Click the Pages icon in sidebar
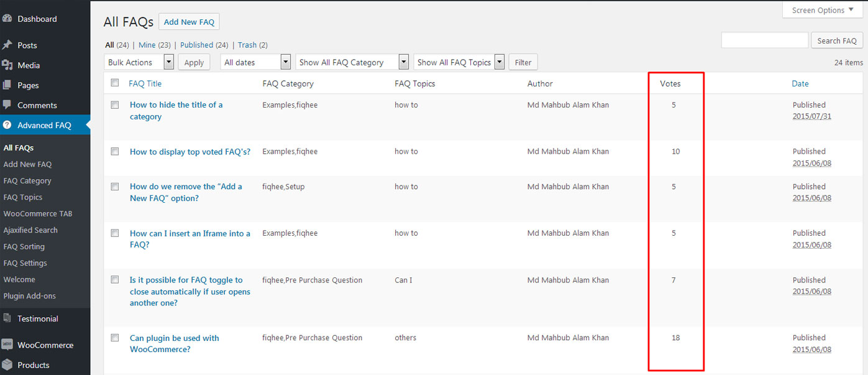The width and height of the screenshot is (868, 375). tap(7, 85)
